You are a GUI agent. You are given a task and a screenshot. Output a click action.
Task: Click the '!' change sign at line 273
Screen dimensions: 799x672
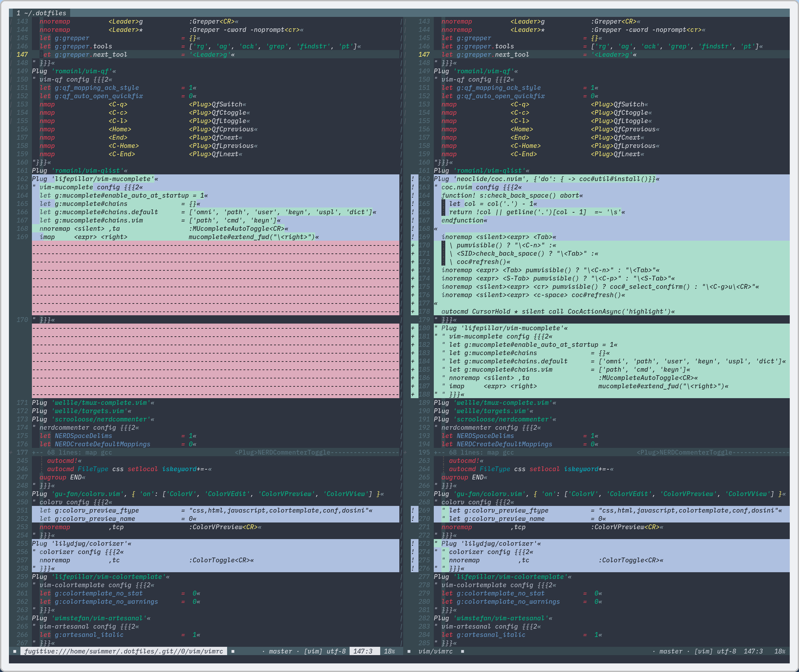point(412,544)
